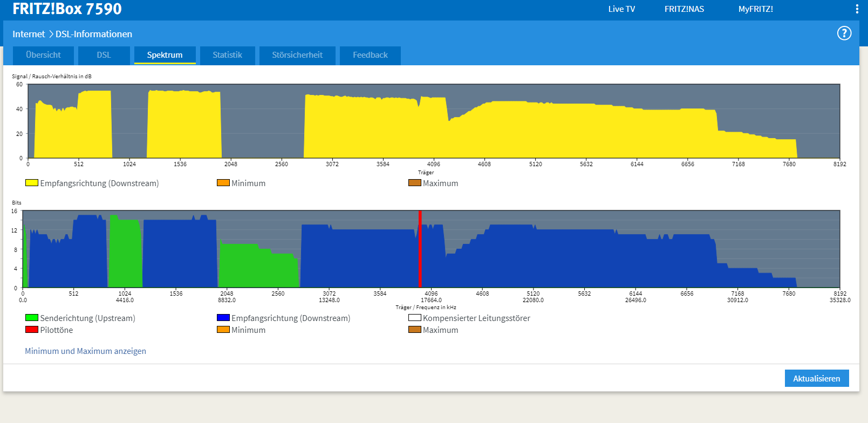Click the '4416.0' frequency label
The image size is (868, 423).
pyautogui.click(x=125, y=300)
